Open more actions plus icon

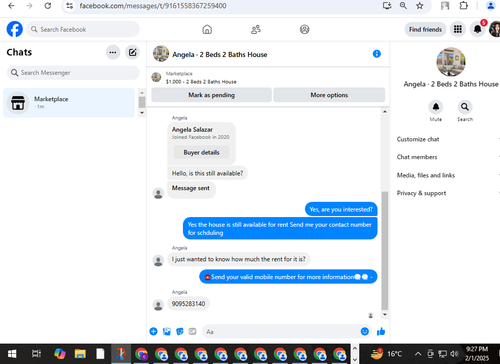click(x=153, y=331)
